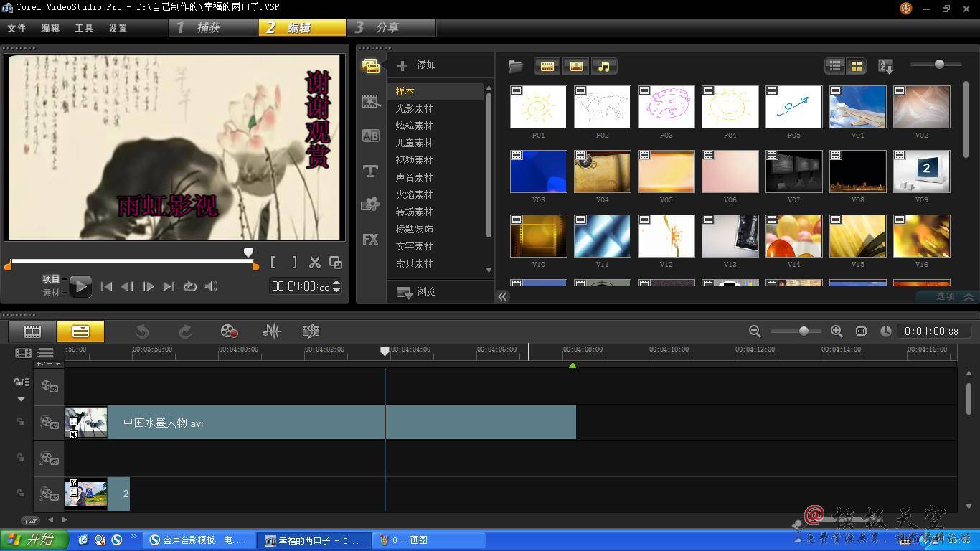Adjust timeline zoom slider

click(x=804, y=331)
